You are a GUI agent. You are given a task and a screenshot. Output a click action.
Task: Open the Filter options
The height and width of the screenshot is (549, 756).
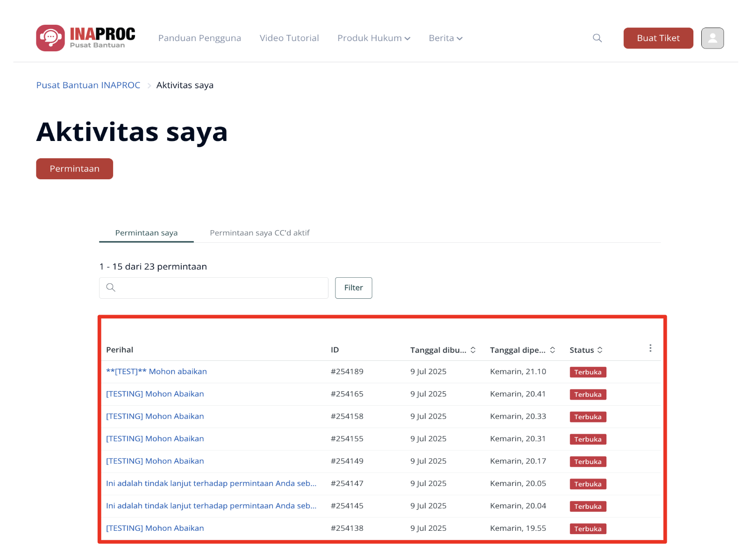pos(353,288)
